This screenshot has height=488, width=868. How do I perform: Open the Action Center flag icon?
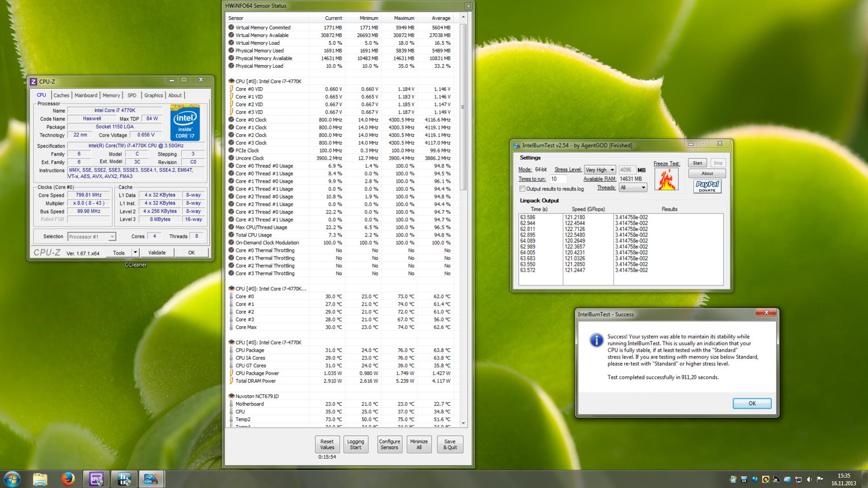(x=820, y=479)
